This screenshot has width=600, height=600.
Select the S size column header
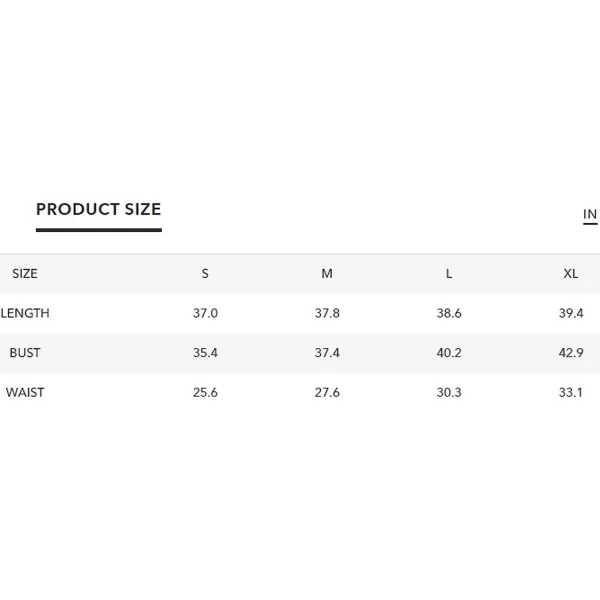[205, 274]
